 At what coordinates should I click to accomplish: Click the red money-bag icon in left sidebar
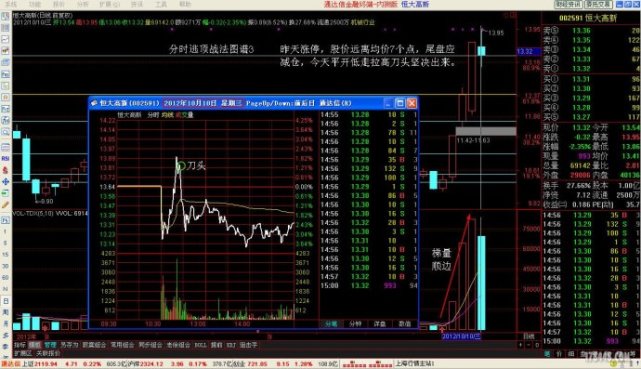coord(5,170)
